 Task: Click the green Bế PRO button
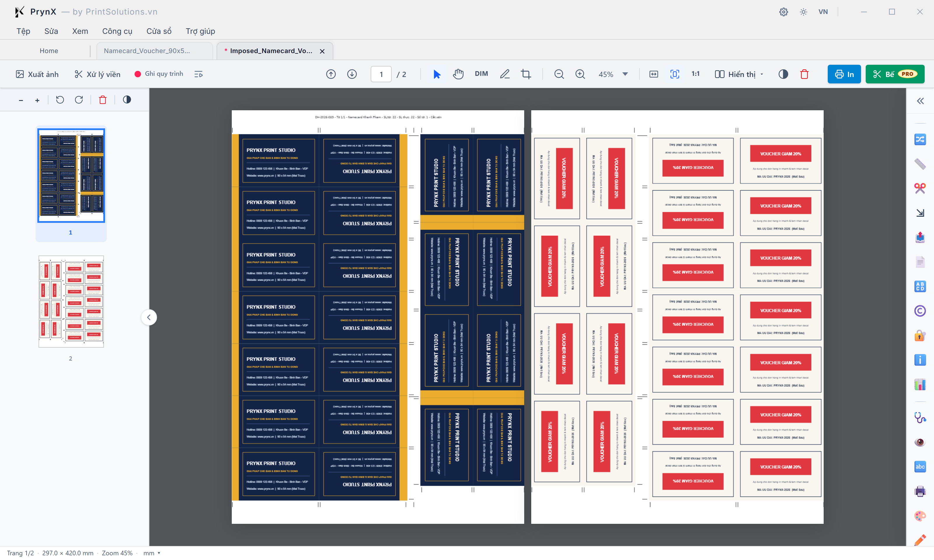[895, 74]
